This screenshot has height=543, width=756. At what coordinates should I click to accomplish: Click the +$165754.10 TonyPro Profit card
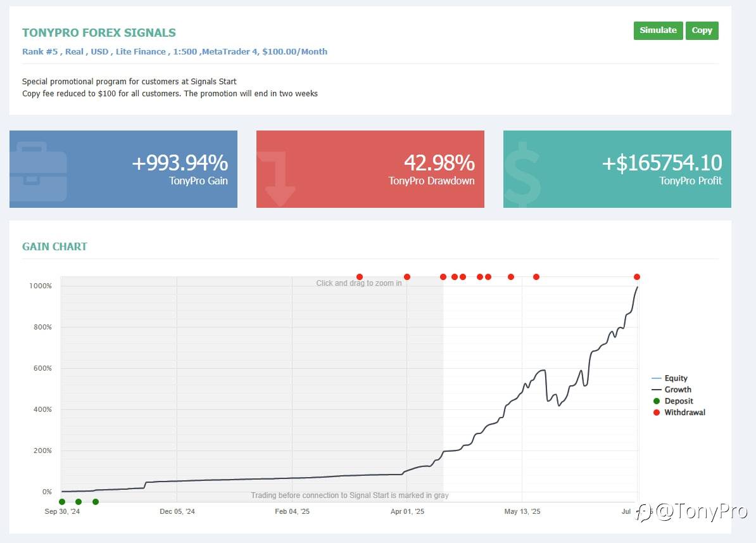tap(617, 169)
